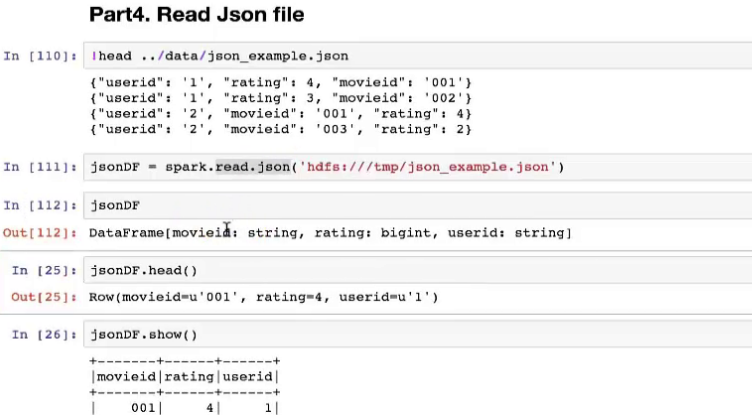Click the In [112] prompt label
This screenshot has width=752, height=415.
tap(40, 205)
